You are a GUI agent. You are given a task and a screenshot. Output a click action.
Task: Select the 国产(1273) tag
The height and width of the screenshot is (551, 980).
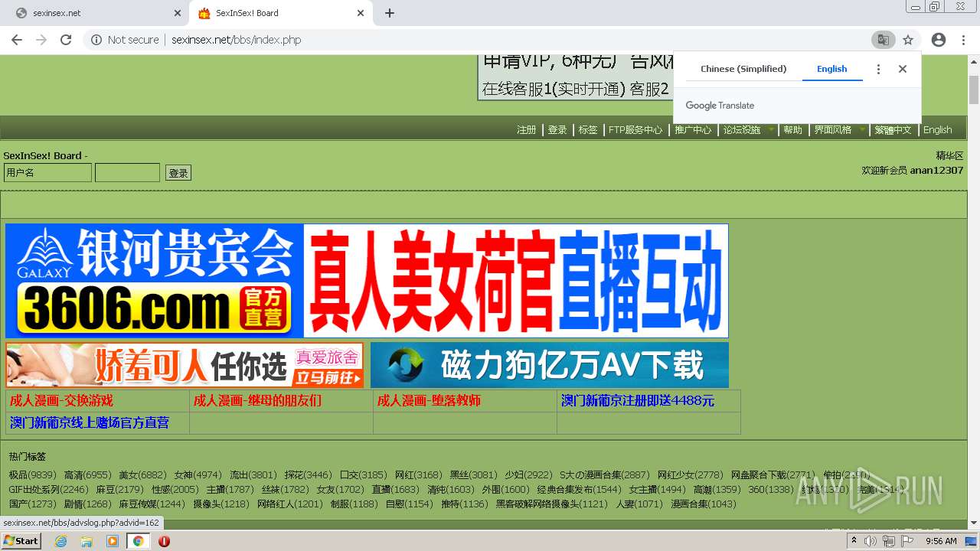click(x=32, y=504)
